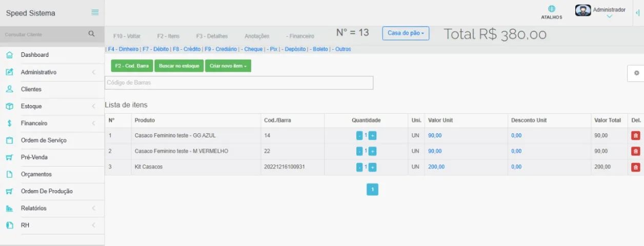
Task: Open the Financeiro tab in top bar
Action: [300, 36]
